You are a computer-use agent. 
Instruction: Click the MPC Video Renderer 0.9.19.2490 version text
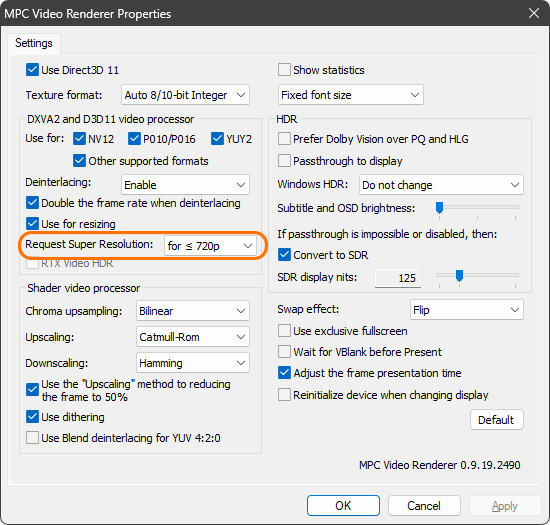(440, 465)
